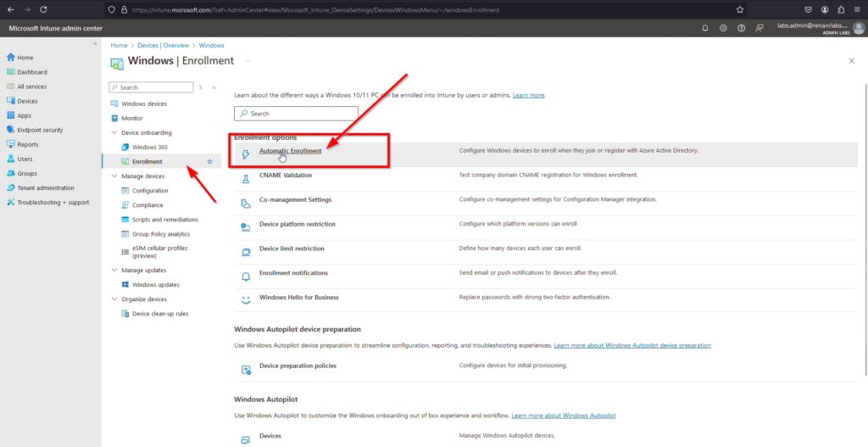Open CNAME Validation option
Screen dimensions: 868x447
(286, 175)
